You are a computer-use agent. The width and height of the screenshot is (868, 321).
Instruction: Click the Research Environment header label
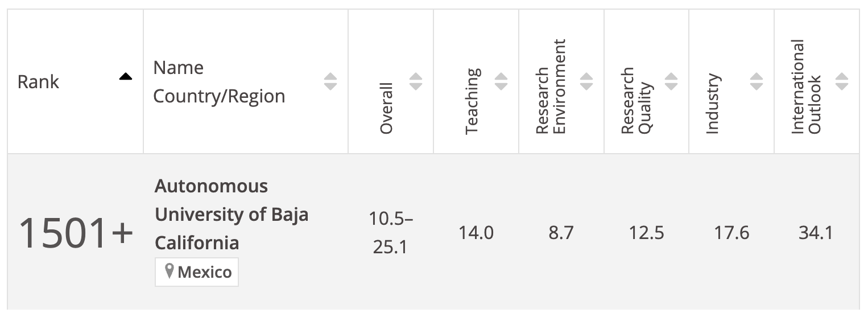click(x=551, y=87)
